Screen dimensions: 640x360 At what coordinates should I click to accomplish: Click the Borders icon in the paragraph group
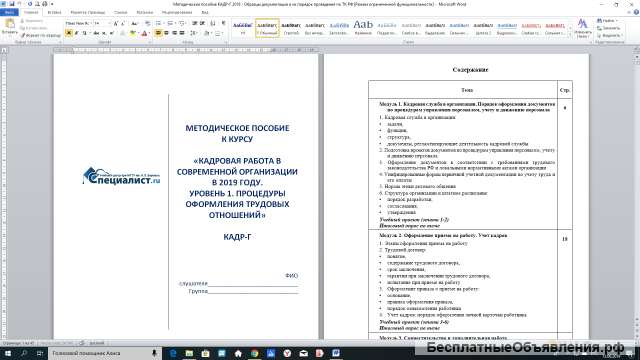click(x=218, y=33)
